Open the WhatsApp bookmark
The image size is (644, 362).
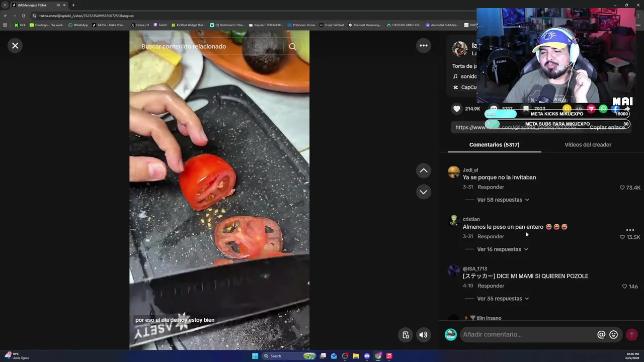[x=78, y=25]
